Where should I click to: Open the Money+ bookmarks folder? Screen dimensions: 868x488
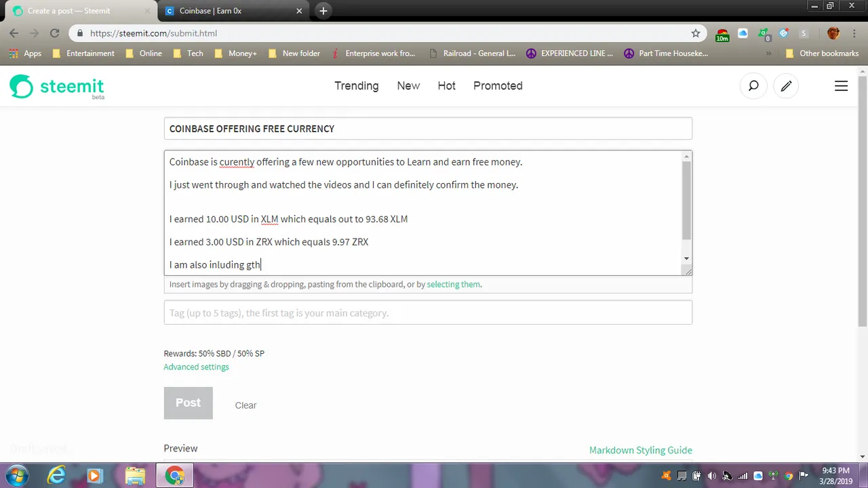click(x=235, y=53)
